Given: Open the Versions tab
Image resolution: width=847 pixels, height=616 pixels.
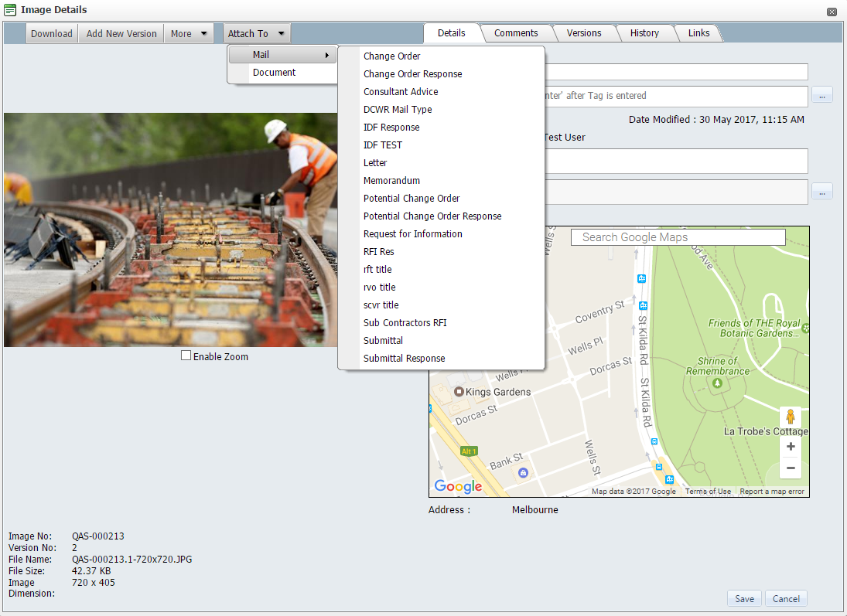Looking at the screenshot, I should point(584,33).
